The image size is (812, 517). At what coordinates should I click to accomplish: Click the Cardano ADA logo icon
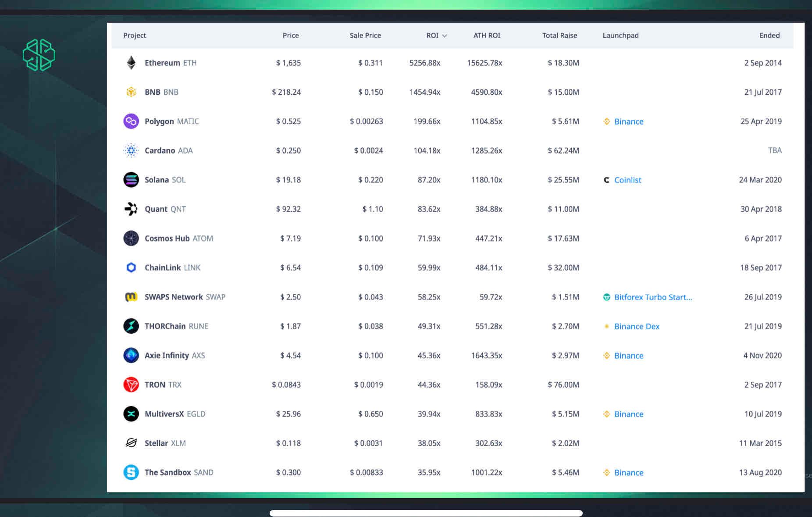pyautogui.click(x=131, y=150)
